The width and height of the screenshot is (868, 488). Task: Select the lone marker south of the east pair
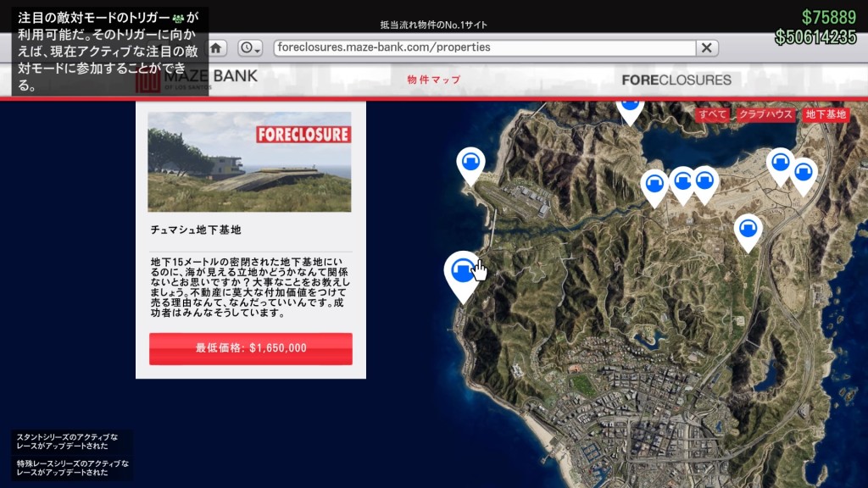point(747,229)
